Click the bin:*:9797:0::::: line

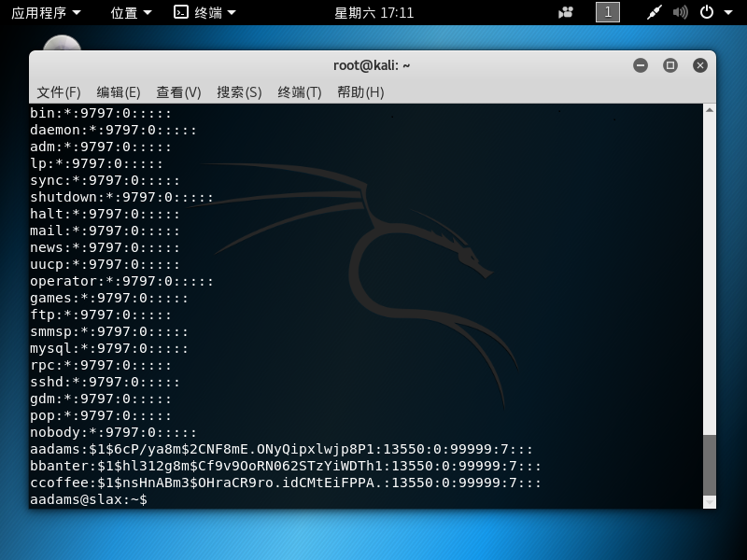coord(101,113)
